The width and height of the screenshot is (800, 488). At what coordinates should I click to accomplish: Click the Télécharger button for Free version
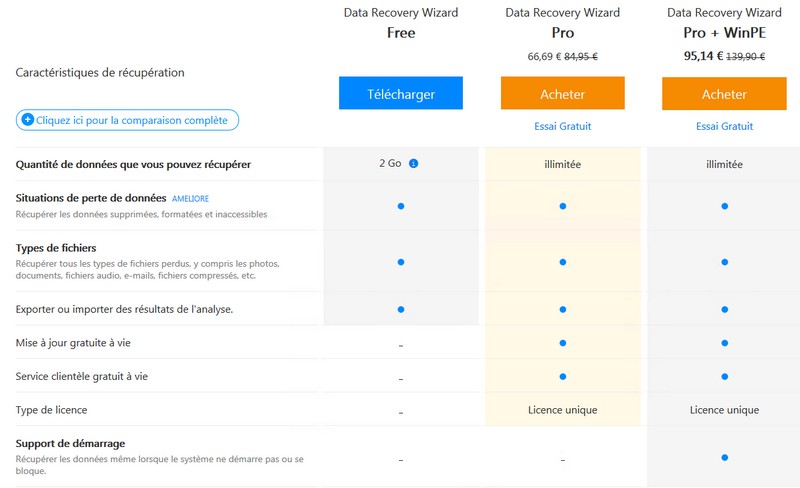click(401, 94)
